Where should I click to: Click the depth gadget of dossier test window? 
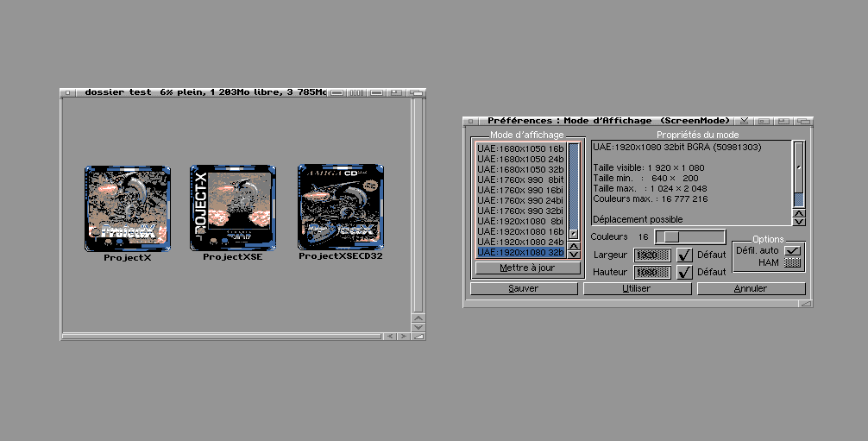tap(416, 92)
